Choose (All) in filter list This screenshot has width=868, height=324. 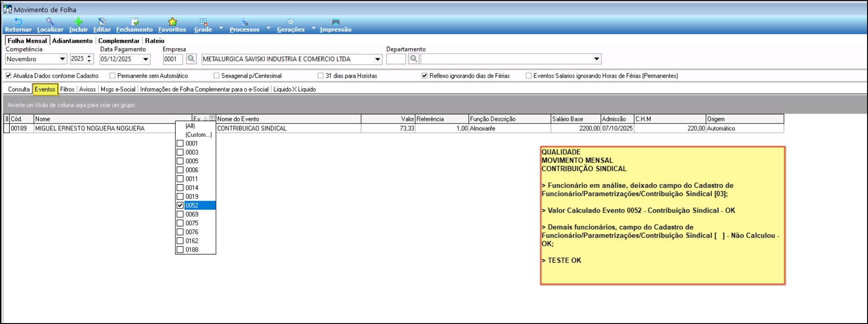(190, 126)
